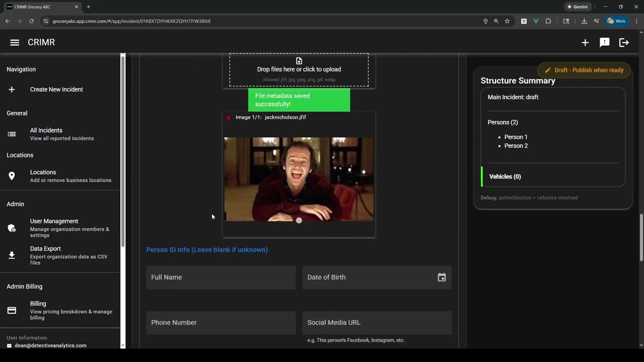Bookmark this page with the star icon
Image resolution: width=644 pixels, height=362 pixels.
click(x=507, y=21)
